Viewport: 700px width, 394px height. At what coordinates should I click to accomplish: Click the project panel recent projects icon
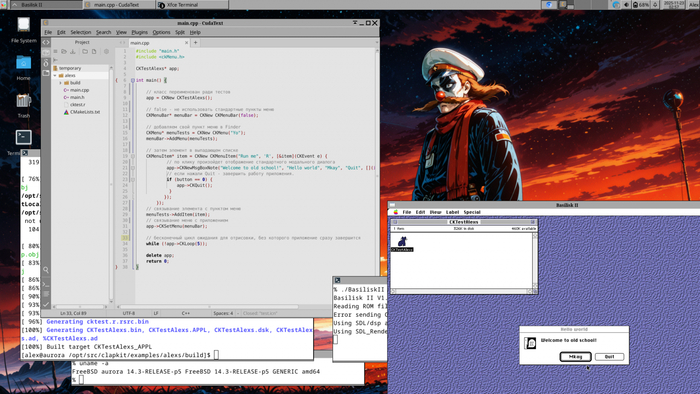[x=55, y=51]
